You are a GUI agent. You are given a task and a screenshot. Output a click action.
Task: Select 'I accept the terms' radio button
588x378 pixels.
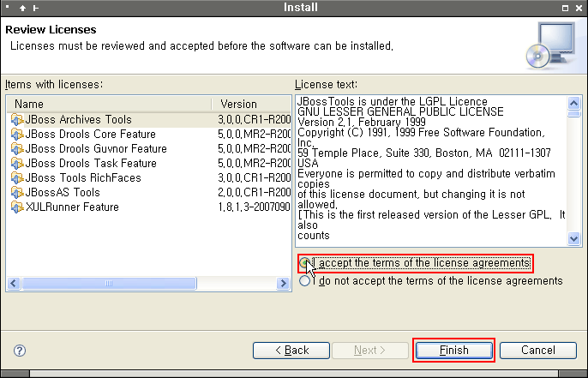304,263
